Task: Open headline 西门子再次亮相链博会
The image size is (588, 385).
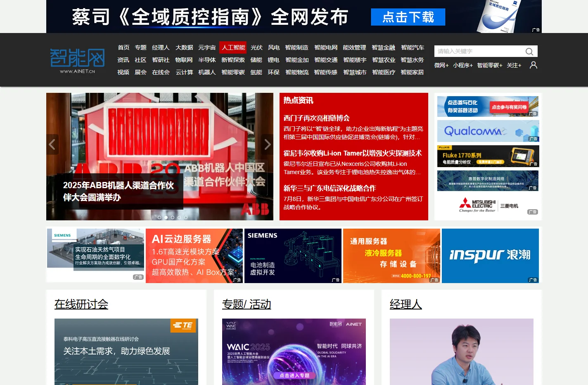Action: (x=317, y=118)
